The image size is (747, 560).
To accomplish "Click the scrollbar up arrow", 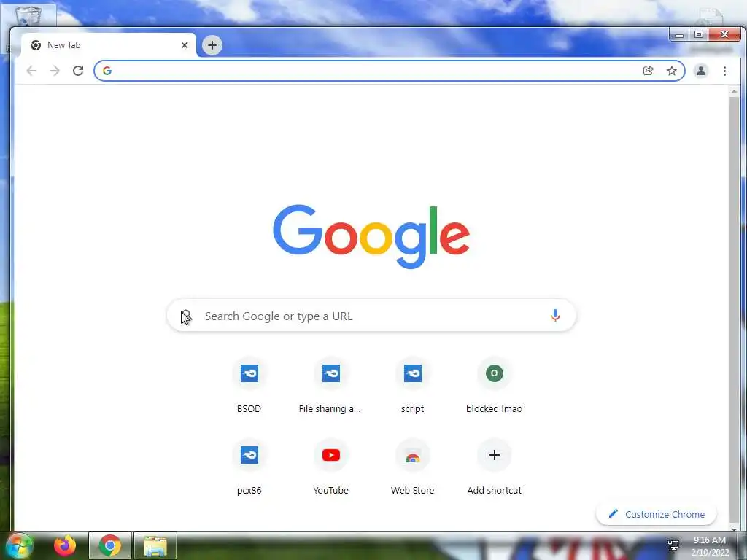I will [x=734, y=90].
